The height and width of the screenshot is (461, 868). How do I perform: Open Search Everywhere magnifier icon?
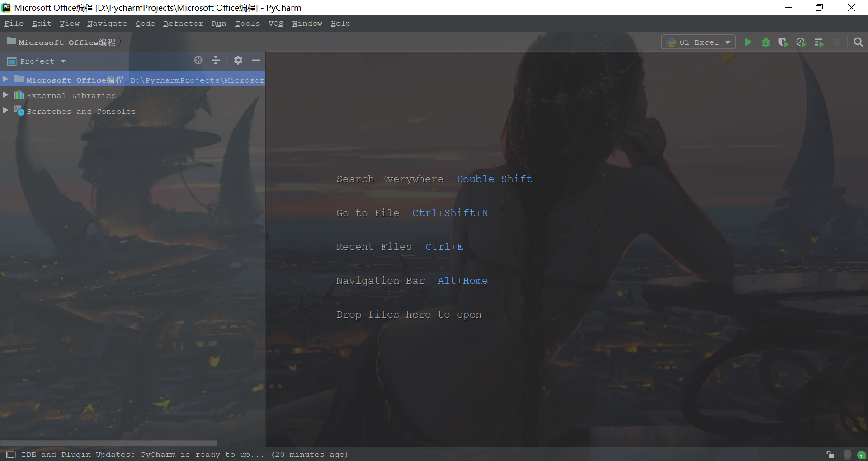click(858, 42)
